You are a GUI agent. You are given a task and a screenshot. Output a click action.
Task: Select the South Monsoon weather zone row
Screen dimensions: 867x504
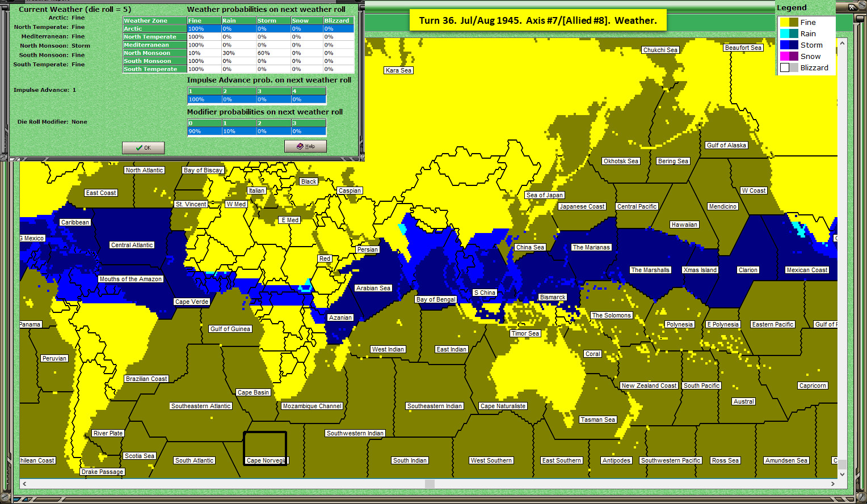(x=238, y=61)
